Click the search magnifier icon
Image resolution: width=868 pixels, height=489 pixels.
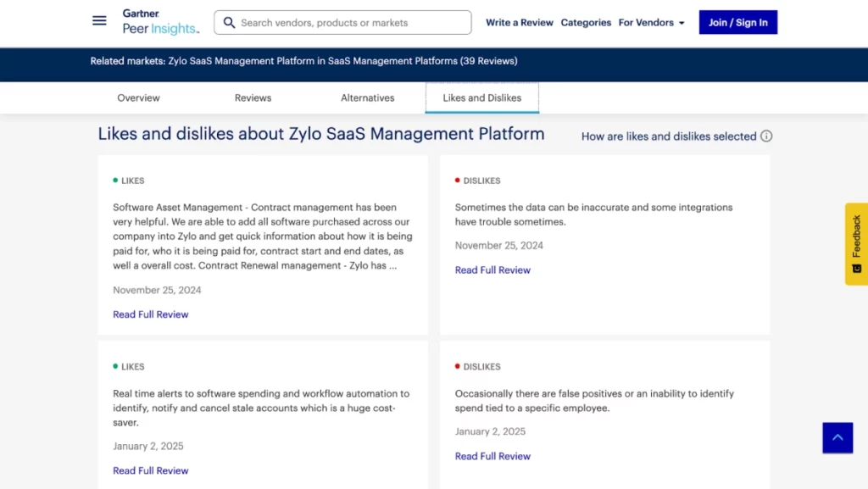[229, 23]
